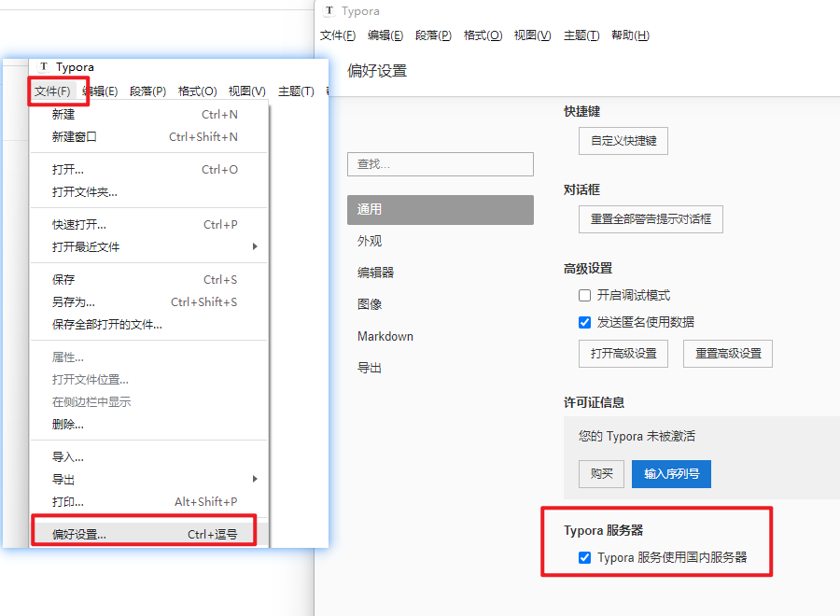Select 编辑器 preferences category
The width and height of the screenshot is (840, 616).
[x=441, y=273]
